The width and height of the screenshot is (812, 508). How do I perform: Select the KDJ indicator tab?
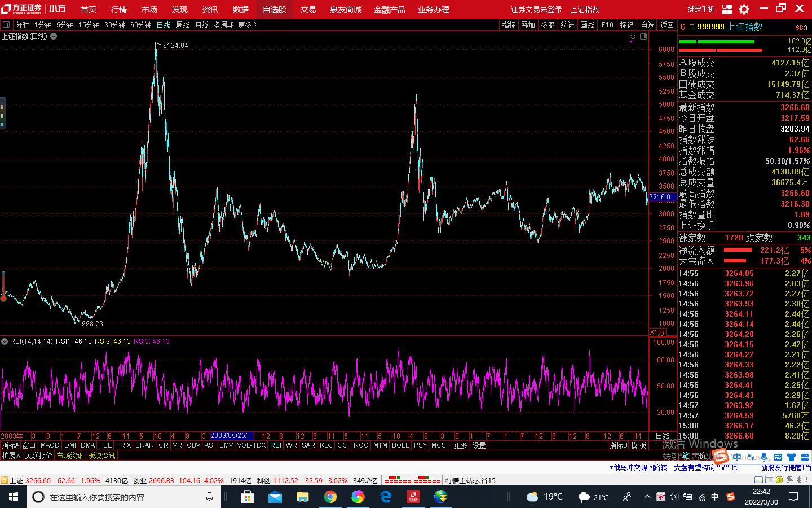point(326,445)
